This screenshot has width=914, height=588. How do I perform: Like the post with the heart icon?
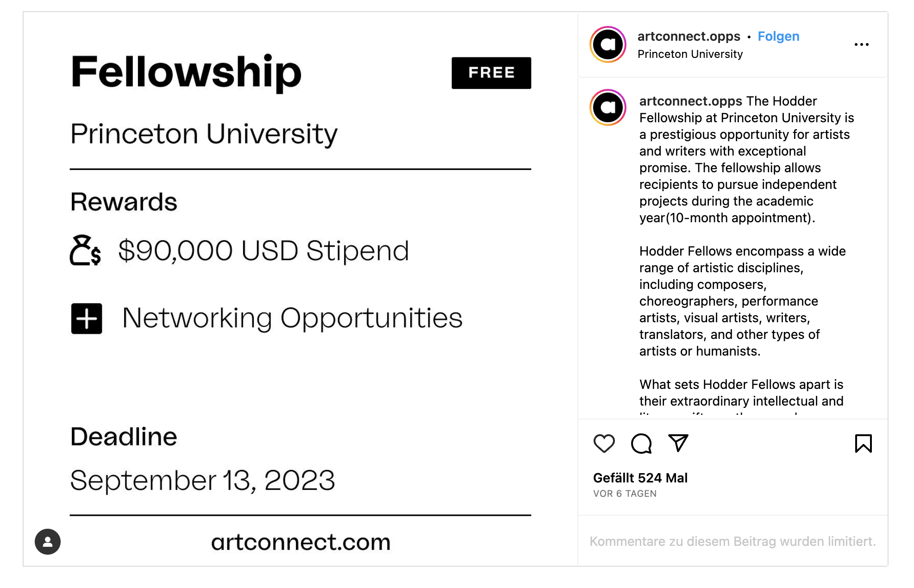coord(604,444)
